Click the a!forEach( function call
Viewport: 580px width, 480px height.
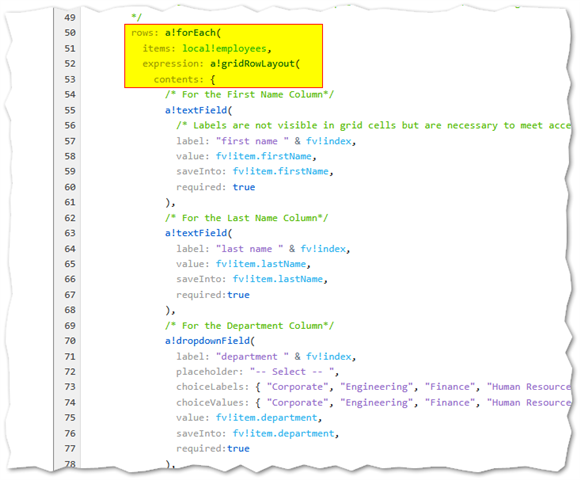(x=193, y=33)
